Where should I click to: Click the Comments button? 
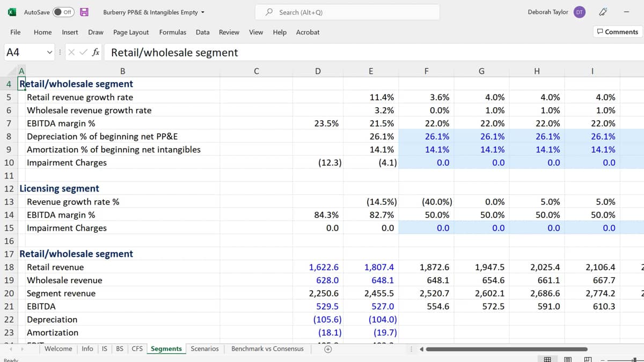617,32
